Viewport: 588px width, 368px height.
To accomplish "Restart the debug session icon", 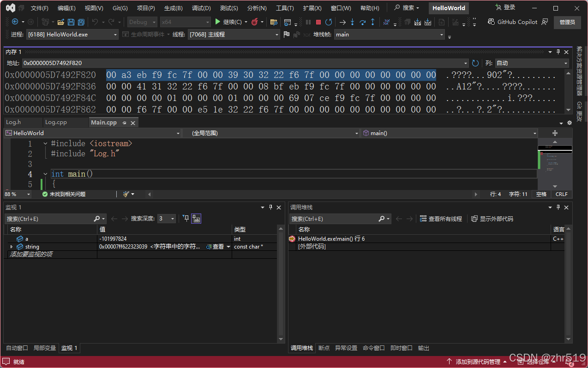I will [329, 22].
